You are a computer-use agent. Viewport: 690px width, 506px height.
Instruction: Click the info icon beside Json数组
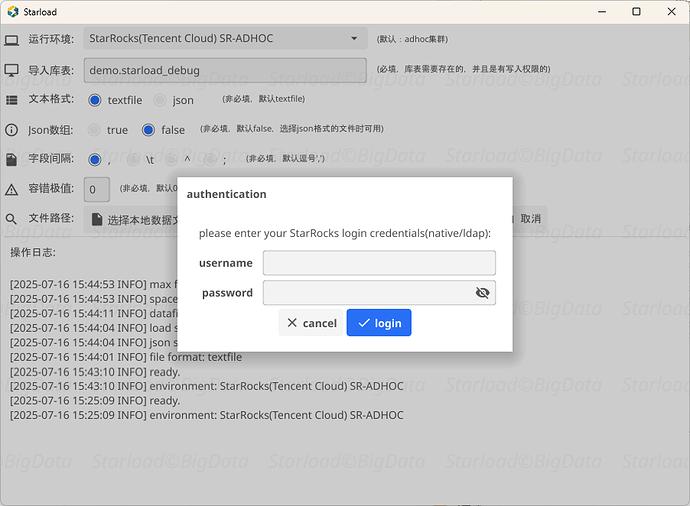point(11,130)
